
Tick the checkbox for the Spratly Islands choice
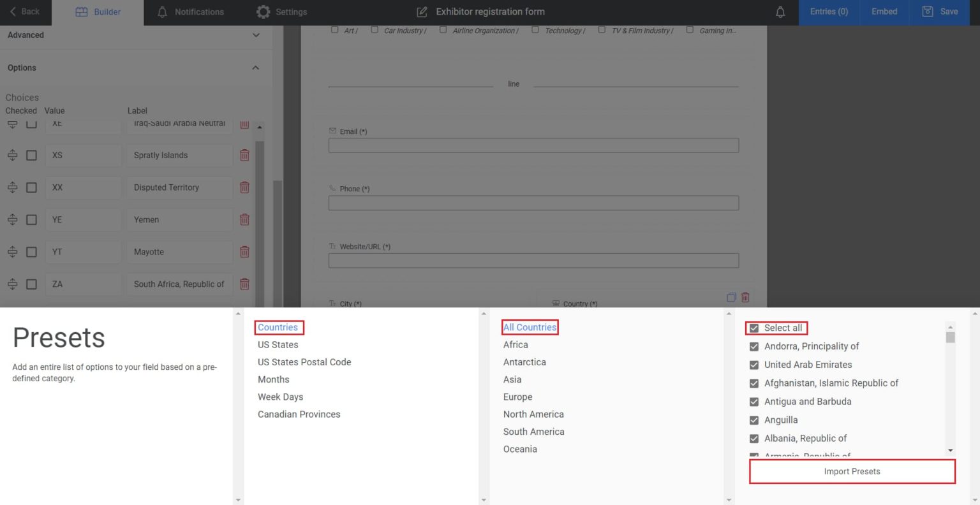click(31, 155)
